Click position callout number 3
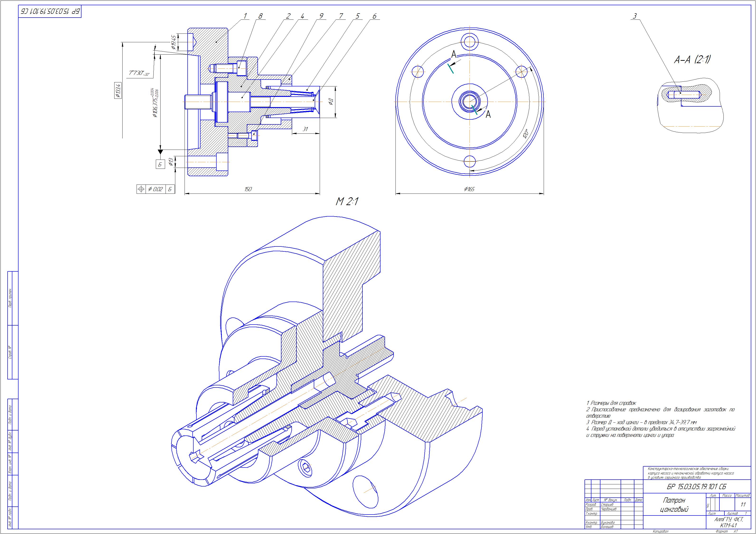The height and width of the screenshot is (534, 756). click(635, 16)
